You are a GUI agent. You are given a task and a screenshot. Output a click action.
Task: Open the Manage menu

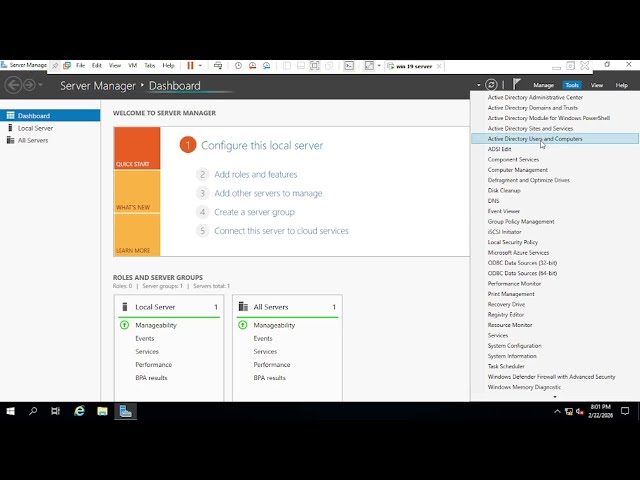click(543, 85)
